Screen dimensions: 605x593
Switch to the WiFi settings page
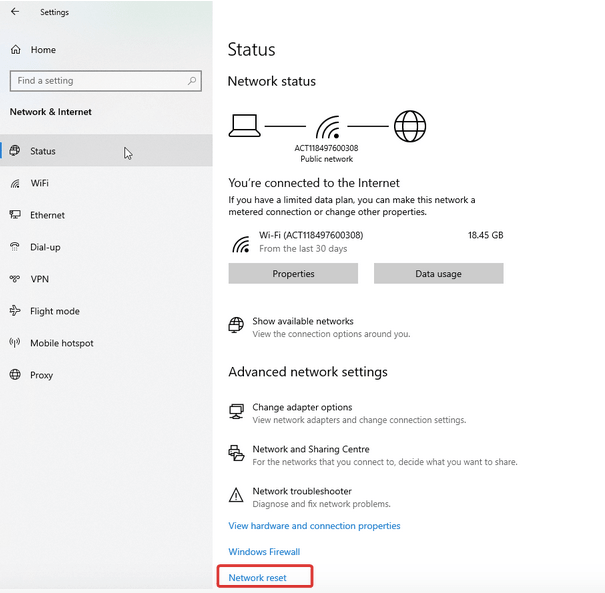pyautogui.click(x=106, y=183)
